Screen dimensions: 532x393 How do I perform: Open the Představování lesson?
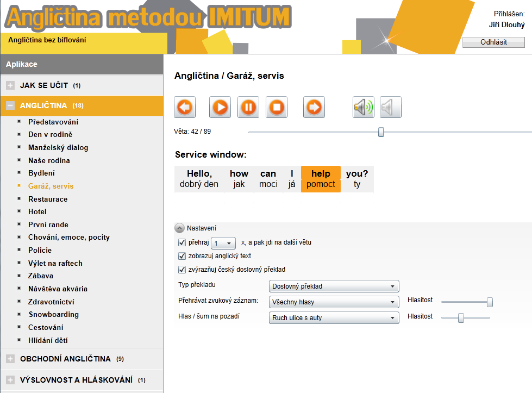[x=53, y=122]
